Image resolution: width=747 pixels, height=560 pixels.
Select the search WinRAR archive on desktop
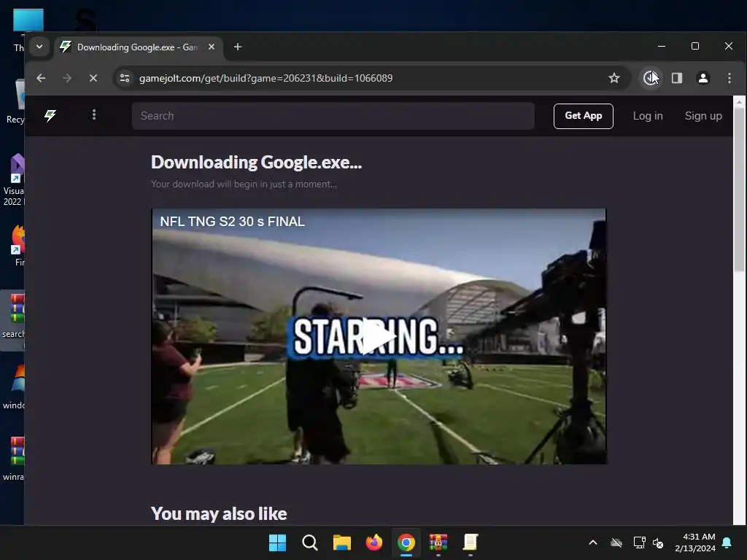pyautogui.click(x=13, y=320)
